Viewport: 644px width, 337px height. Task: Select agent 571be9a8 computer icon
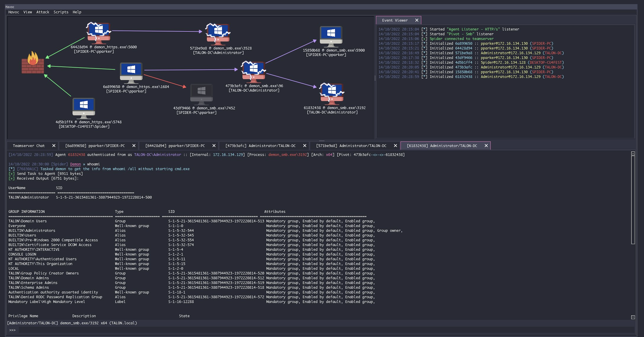pyautogui.click(x=218, y=34)
